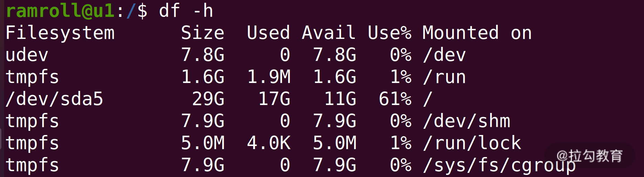This screenshot has width=644, height=177.
Task: Click the @拉勾教育 watermark
Action: click(589, 156)
